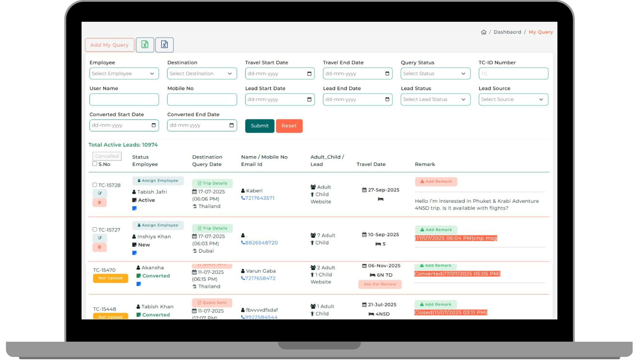
Task: Call mobile number 7217643571
Action: pos(260,198)
